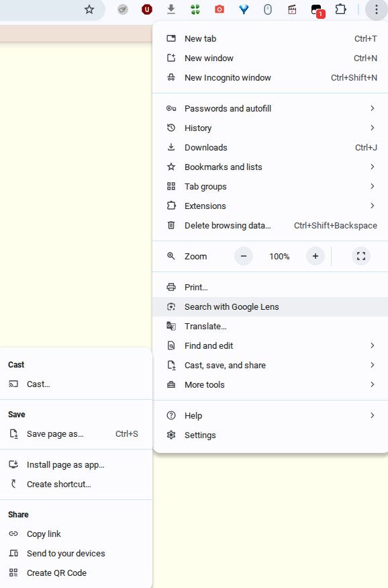This screenshot has height=588, width=388.
Task: Click the mouse-shaped extension icon
Action: click(x=268, y=9)
